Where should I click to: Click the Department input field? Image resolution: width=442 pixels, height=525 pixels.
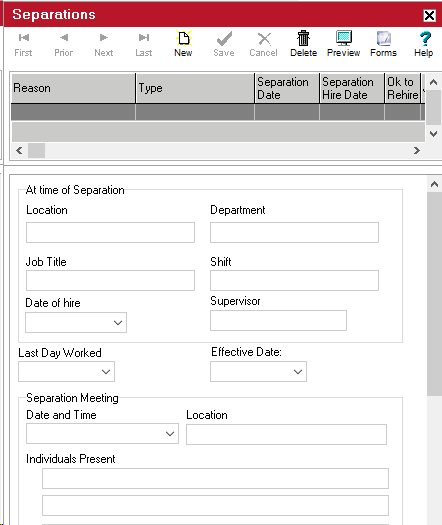pos(294,232)
